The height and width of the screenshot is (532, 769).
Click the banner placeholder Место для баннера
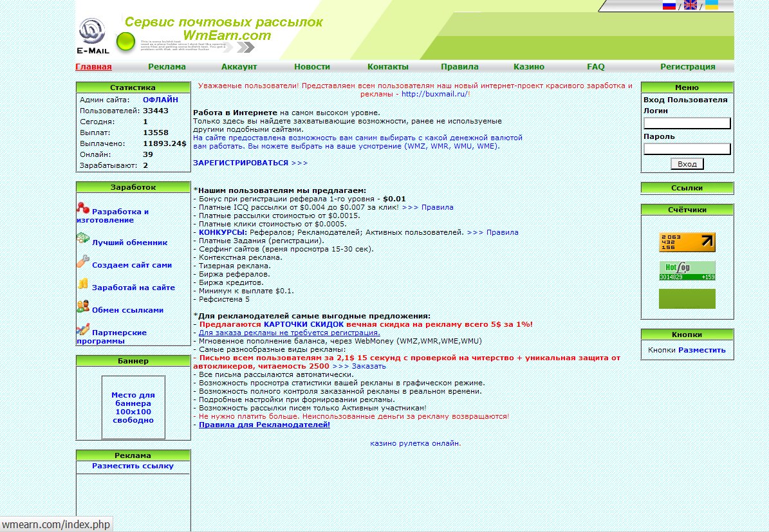[133, 407]
